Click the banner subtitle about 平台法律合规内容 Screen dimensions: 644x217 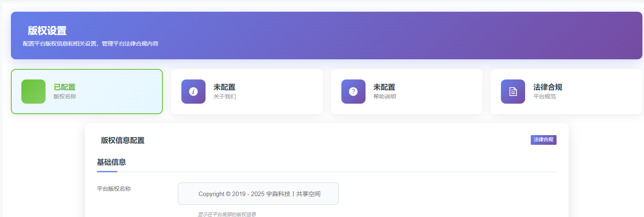tap(91, 44)
